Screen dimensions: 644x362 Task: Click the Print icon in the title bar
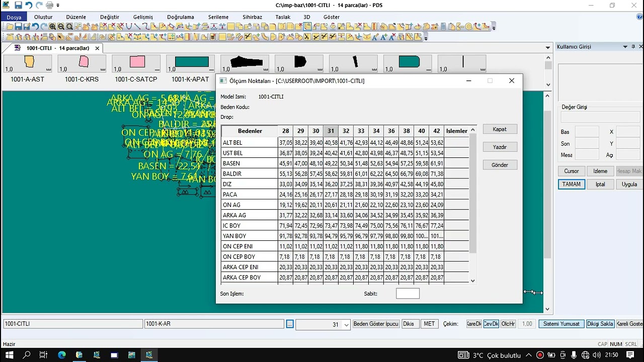49,6
